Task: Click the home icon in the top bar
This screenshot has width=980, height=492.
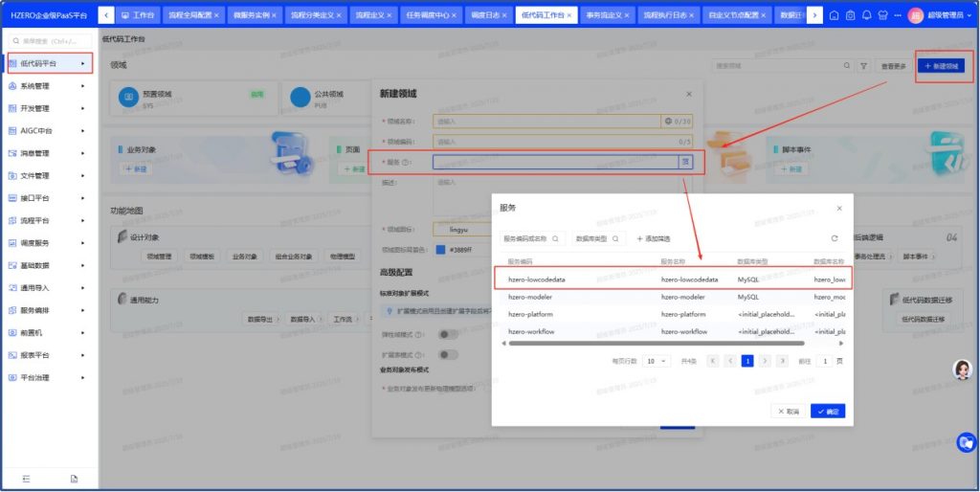Action: pos(835,15)
